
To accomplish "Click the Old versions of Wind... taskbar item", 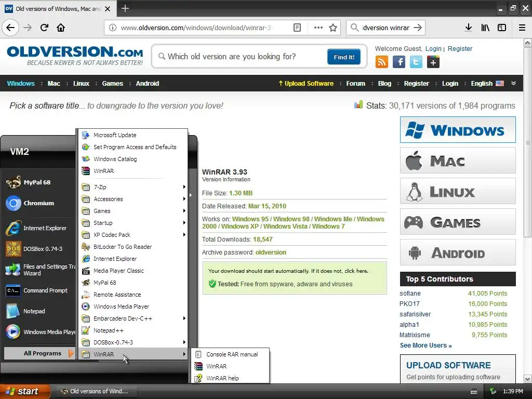I will point(96,392).
